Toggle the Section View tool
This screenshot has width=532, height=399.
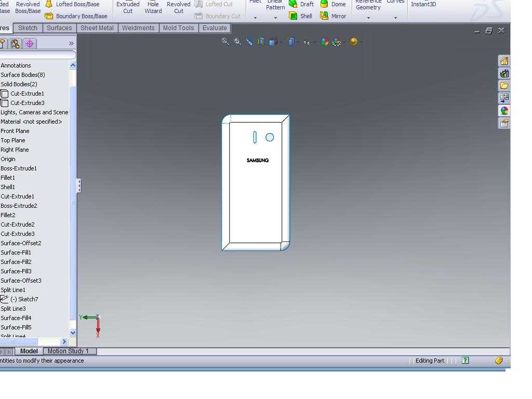point(261,42)
